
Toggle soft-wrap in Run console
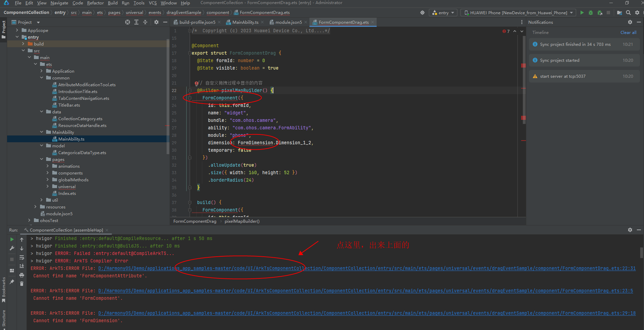[x=22, y=257]
